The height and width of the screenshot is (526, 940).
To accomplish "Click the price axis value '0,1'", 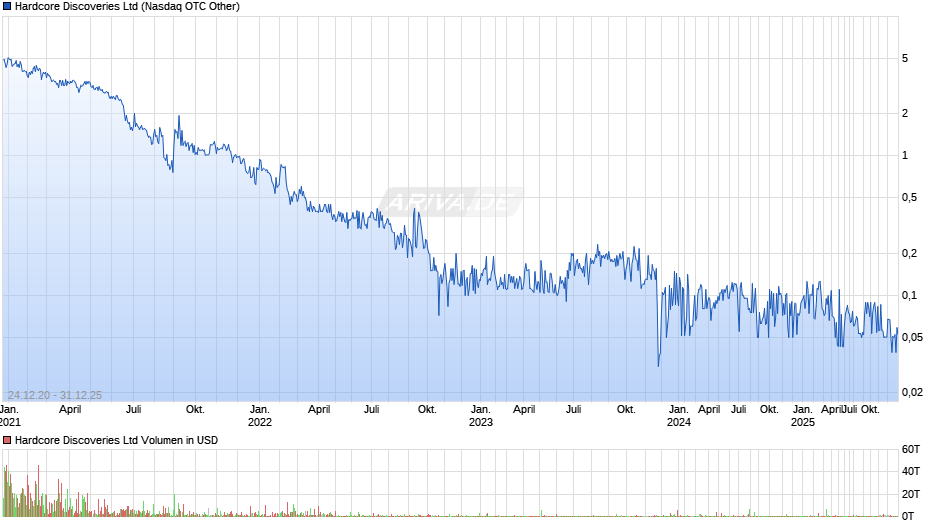I will click(x=909, y=295).
